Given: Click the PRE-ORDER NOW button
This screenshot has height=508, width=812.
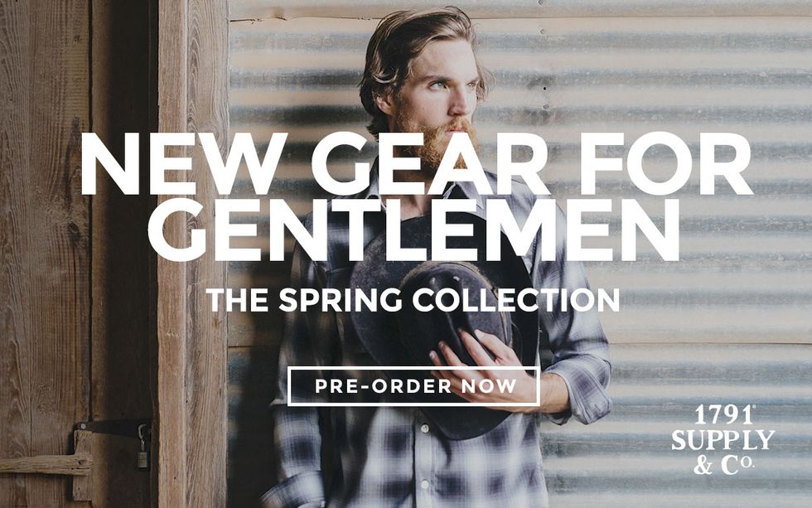Looking at the screenshot, I should 413,386.
